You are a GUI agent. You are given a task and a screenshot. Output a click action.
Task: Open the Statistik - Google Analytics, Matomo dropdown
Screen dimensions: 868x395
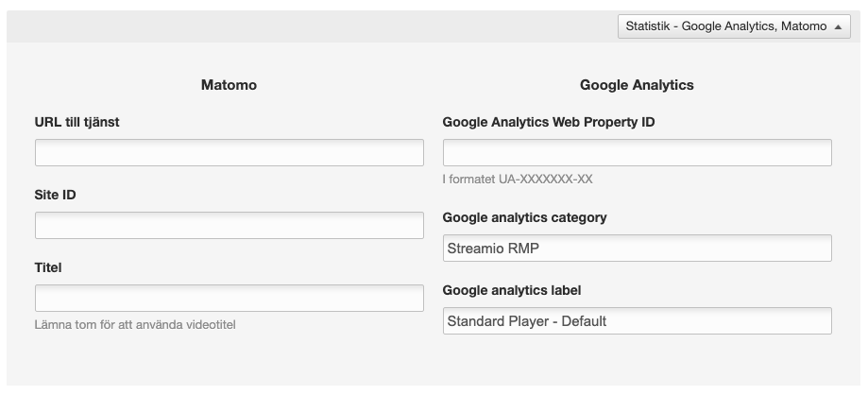coord(725,27)
